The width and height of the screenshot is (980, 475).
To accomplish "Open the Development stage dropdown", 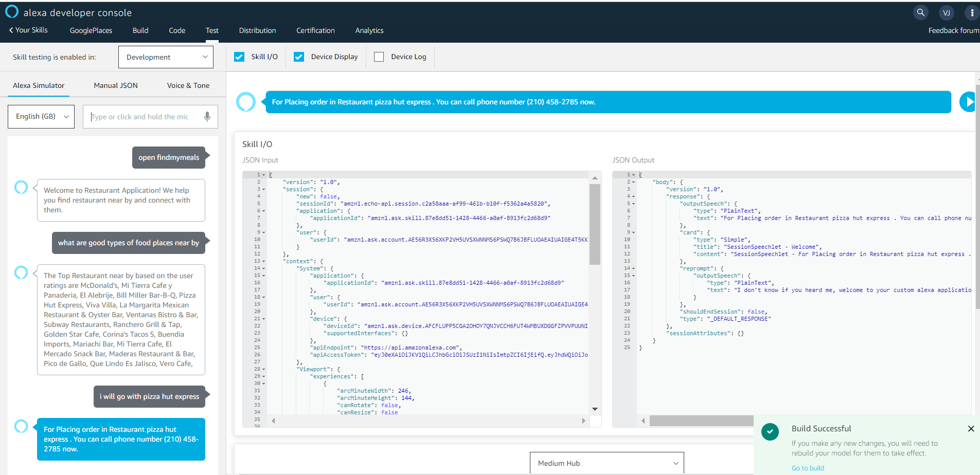I will tap(166, 57).
